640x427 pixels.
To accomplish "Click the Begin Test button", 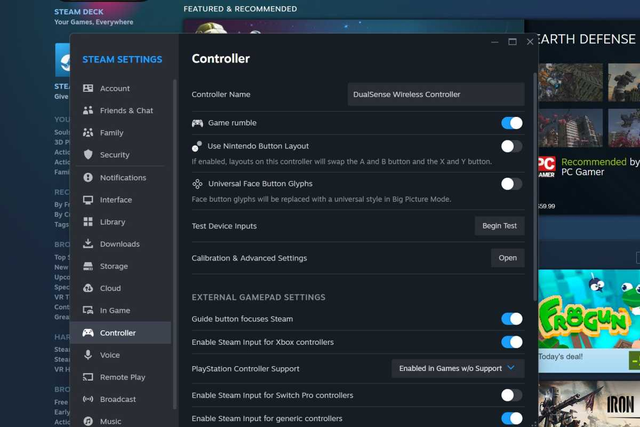I will pyautogui.click(x=500, y=226).
